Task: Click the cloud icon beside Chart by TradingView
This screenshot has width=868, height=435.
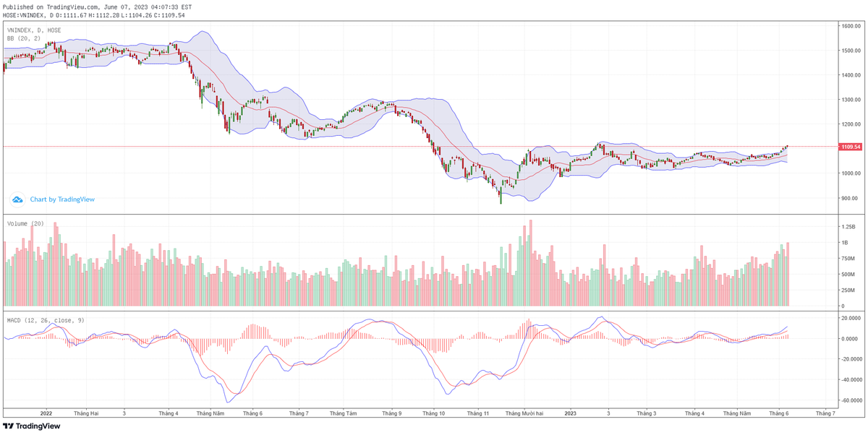Action: click(17, 199)
